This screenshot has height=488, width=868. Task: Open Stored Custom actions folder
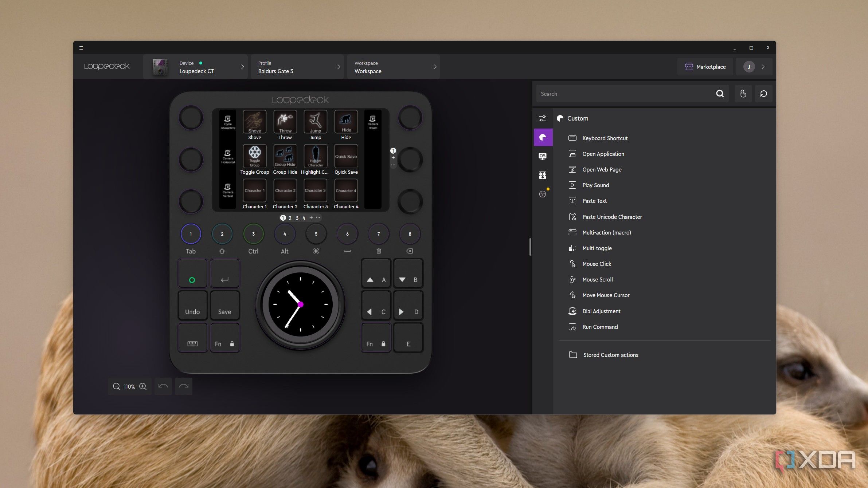603,355
